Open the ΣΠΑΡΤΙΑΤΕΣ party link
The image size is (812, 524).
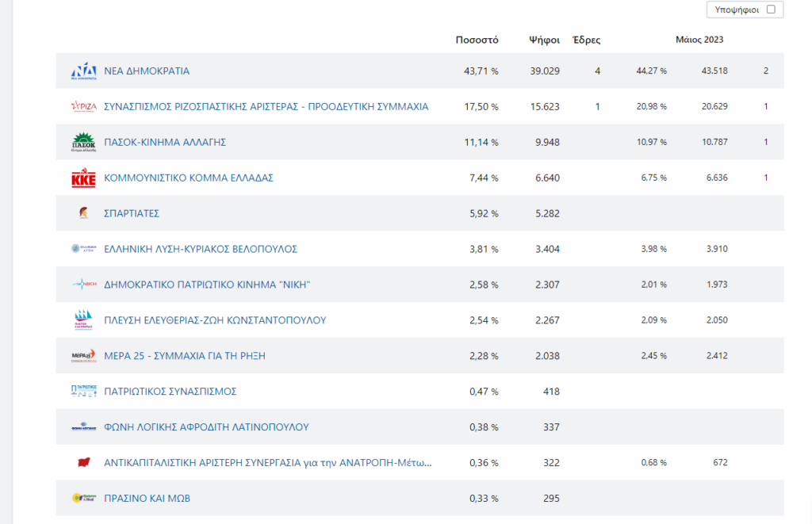pyautogui.click(x=132, y=213)
